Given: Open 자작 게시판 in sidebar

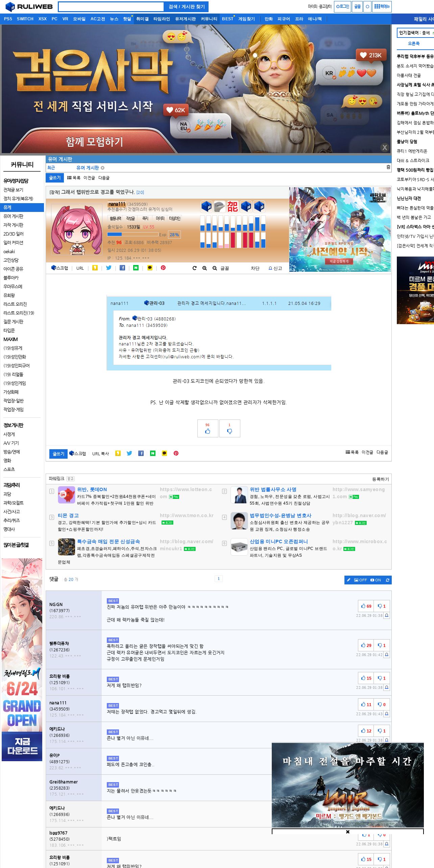Looking at the screenshot, I should point(14,225).
